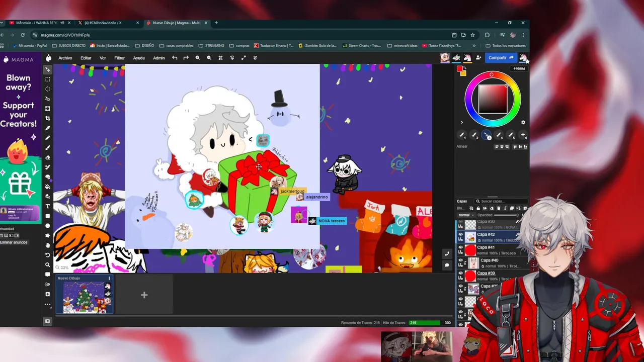
Task: Open the Ver menu
Action: (103, 58)
